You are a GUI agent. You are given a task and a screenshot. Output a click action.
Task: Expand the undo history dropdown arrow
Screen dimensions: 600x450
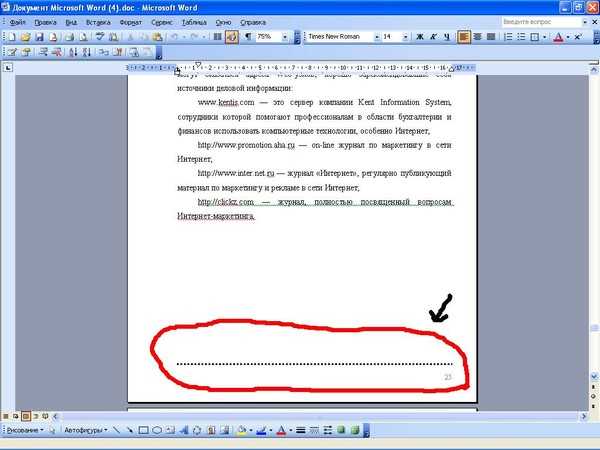[184, 37]
